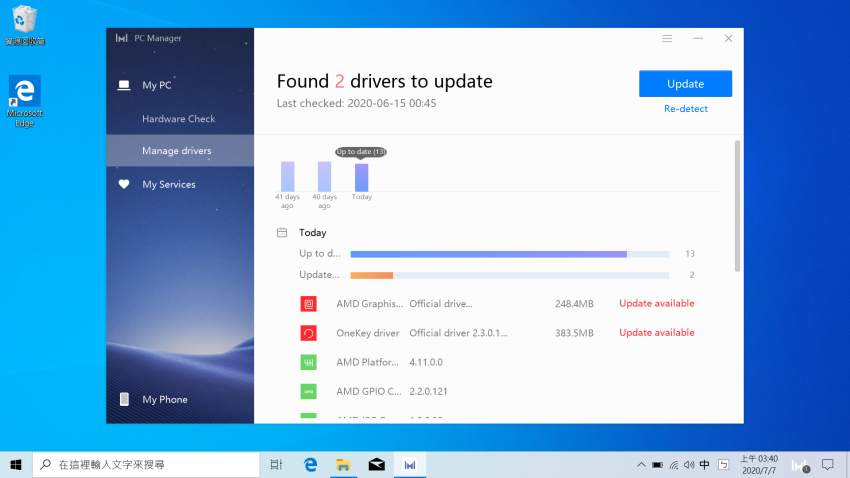Select the 40 days ago history bar

click(324, 176)
